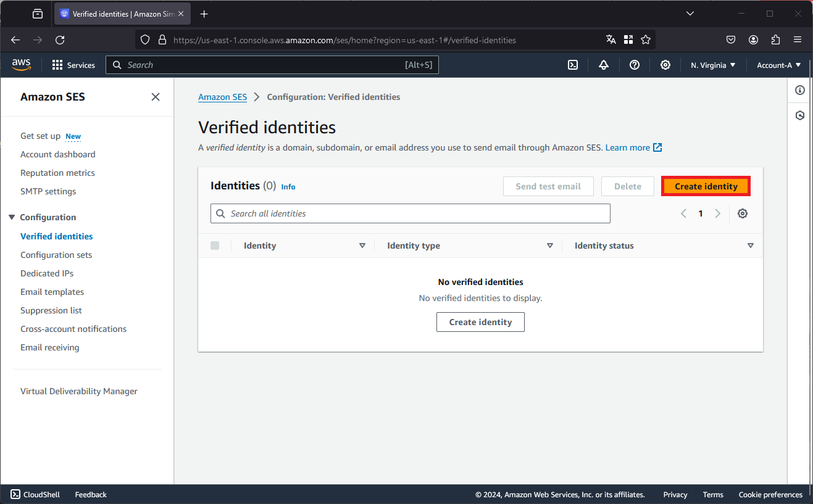813x504 pixels.
Task: Go to the previous identities page
Action: click(683, 213)
